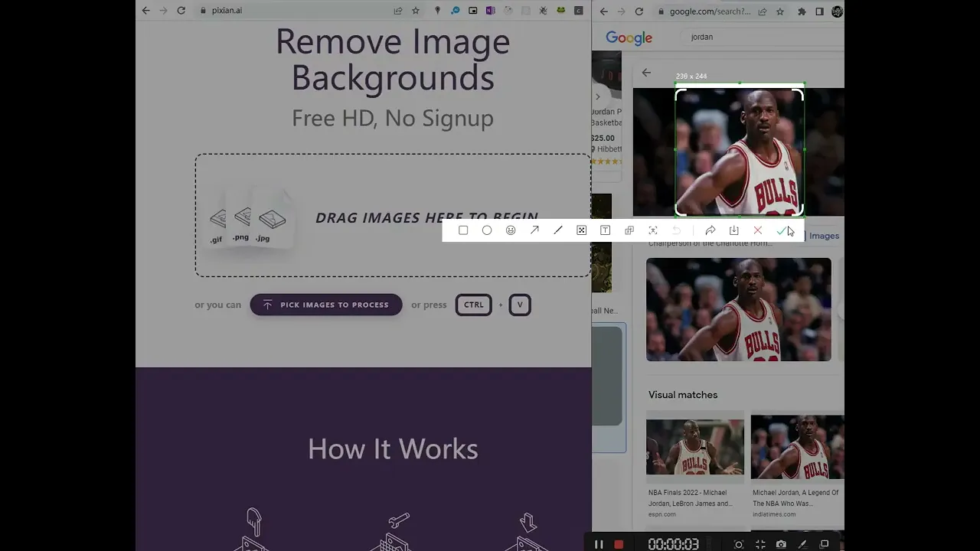Viewport: 980px width, 551px height.
Task: Open the extensions puzzle icon in Google window
Action: tap(802, 11)
